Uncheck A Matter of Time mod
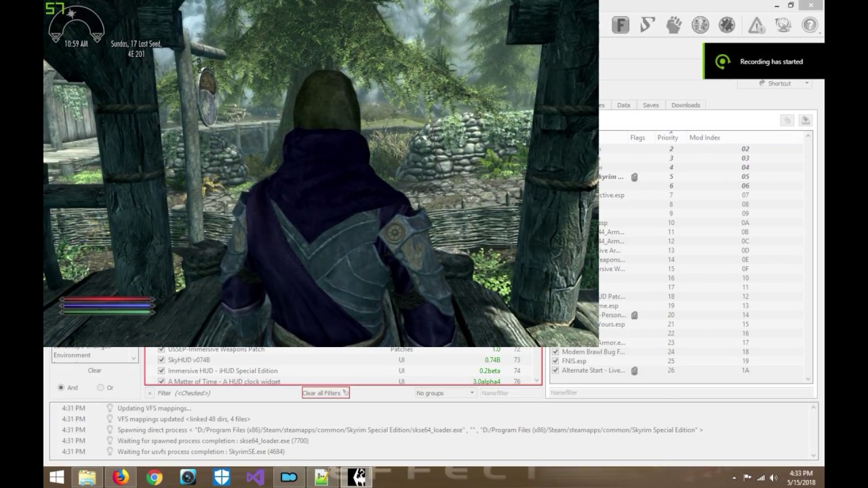 tap(161, 382)
